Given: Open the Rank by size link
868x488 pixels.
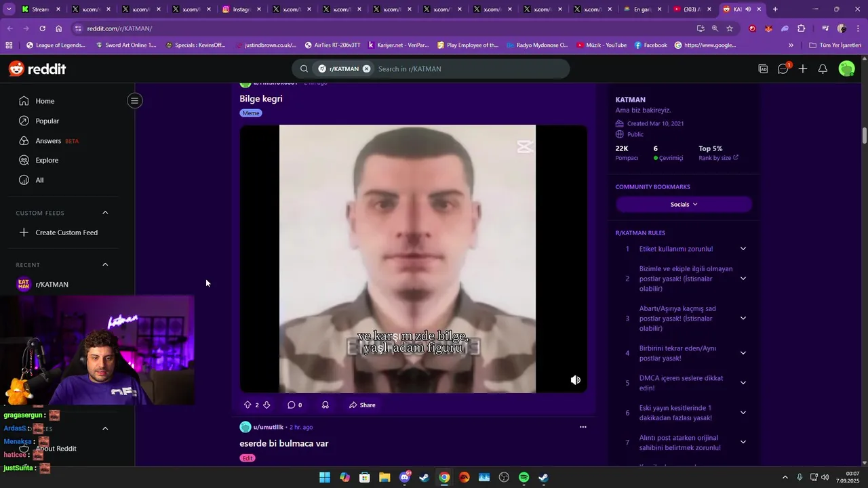Looking at the screenshot, I should pos(718,158).
